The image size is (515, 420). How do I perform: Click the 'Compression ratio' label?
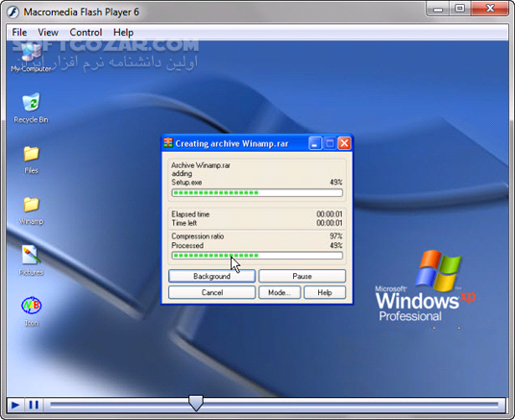(x=198, y=236)
